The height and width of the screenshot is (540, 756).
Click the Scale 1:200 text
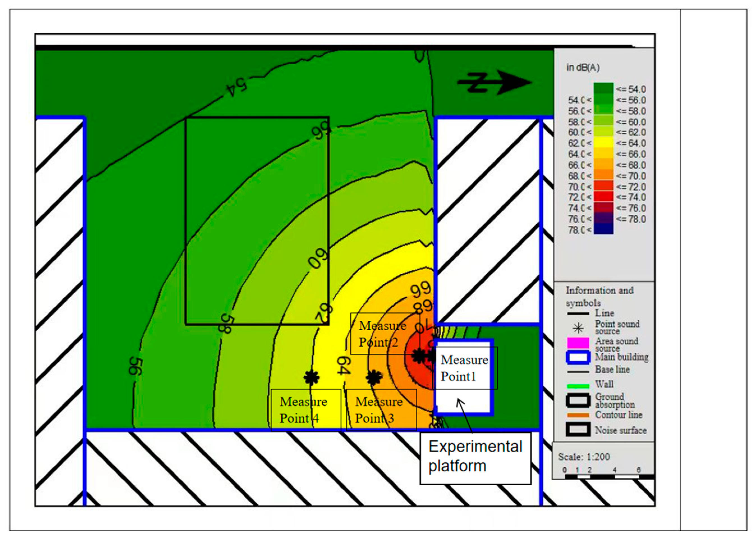tap(584, 456)
